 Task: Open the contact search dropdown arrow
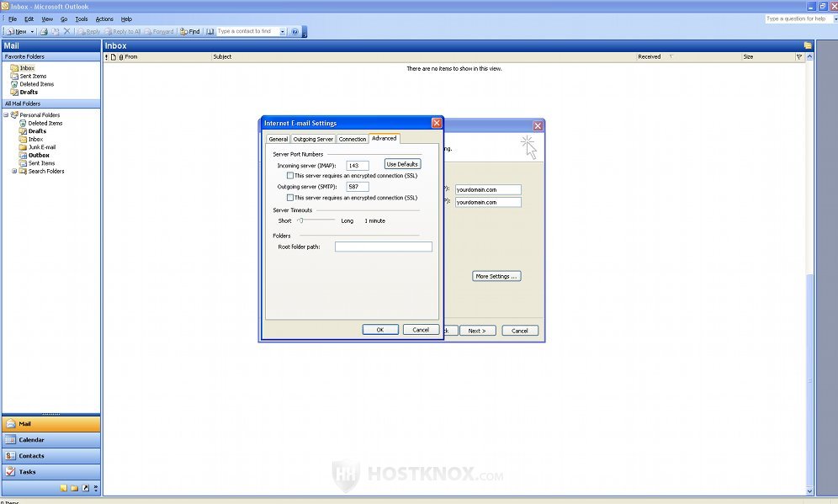pyautogui.click(x=283, y=31)
